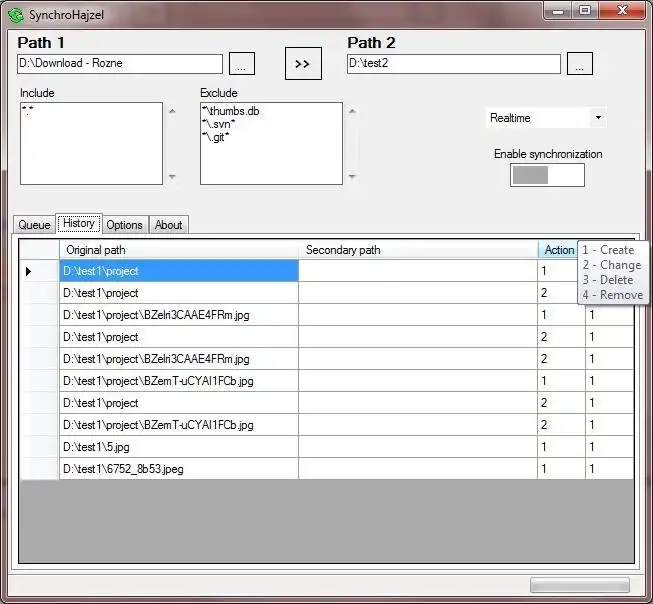653x604 pixels.
Task: Click the Exclude list up arrow
Action: click(352, 111)
